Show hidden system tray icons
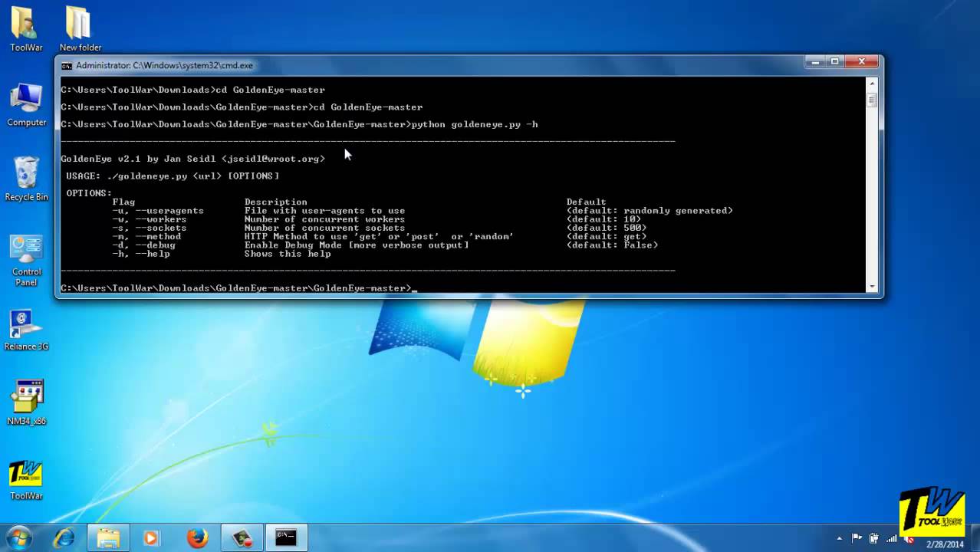Image resolution: width=980 pixels, height=552 pixels. [840, 538]
